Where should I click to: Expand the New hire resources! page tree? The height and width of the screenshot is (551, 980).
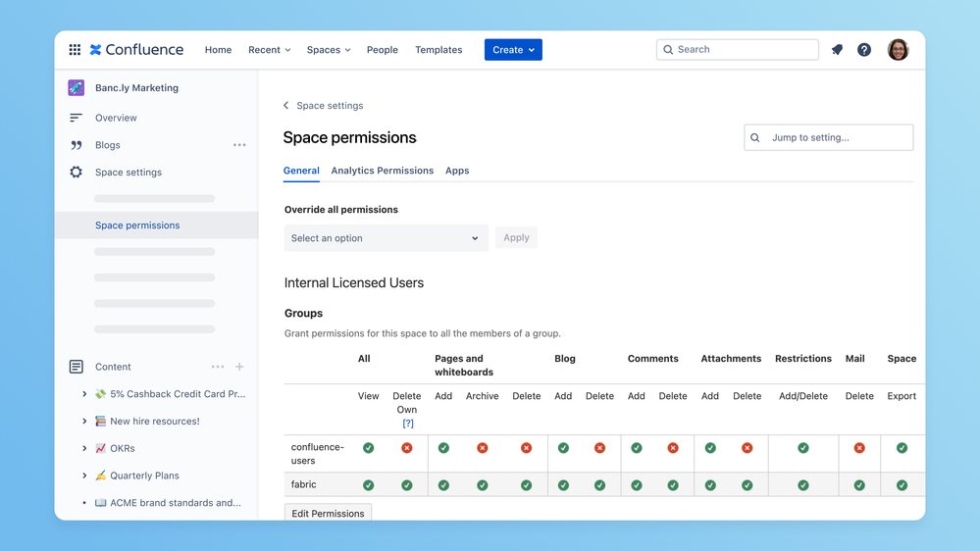(x=84, y=421)
